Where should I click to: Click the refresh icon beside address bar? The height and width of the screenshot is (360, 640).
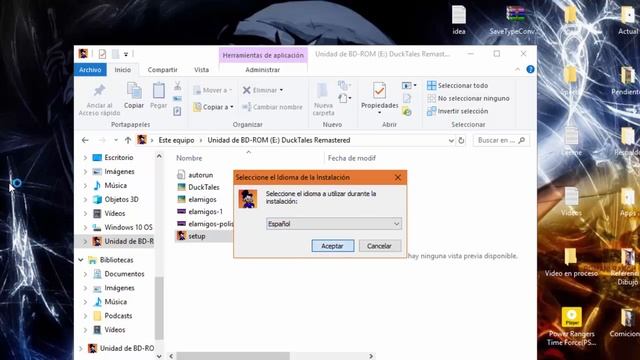(461, 140)
